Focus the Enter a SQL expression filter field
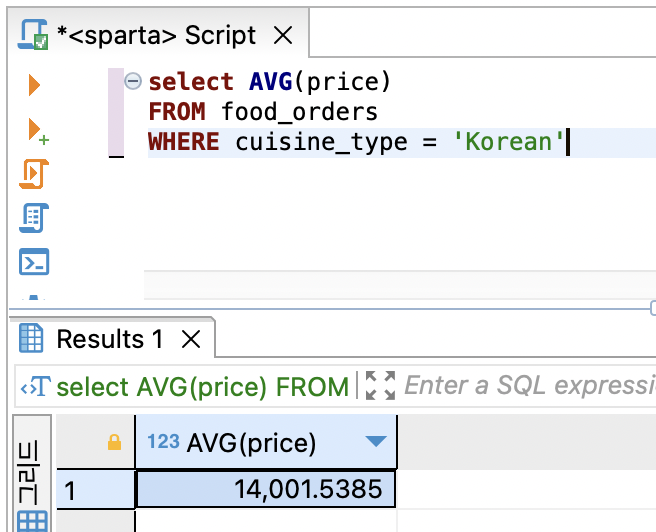 click(529, 386)
